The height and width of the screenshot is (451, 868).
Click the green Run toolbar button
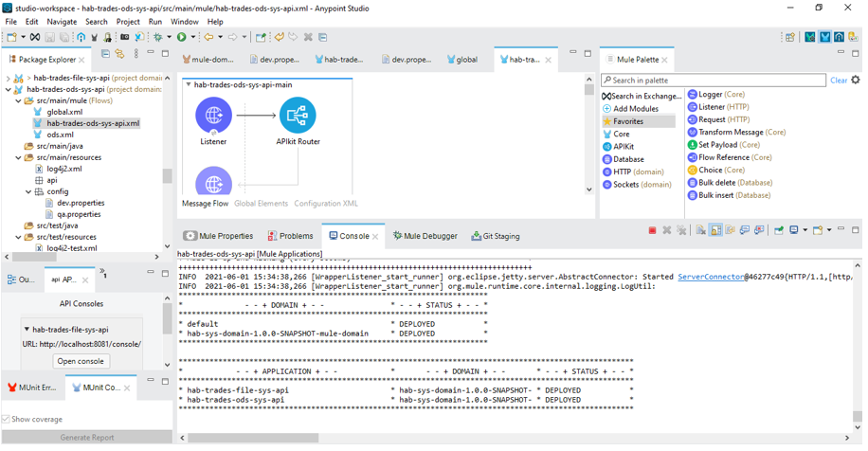[x=182, y=37]
